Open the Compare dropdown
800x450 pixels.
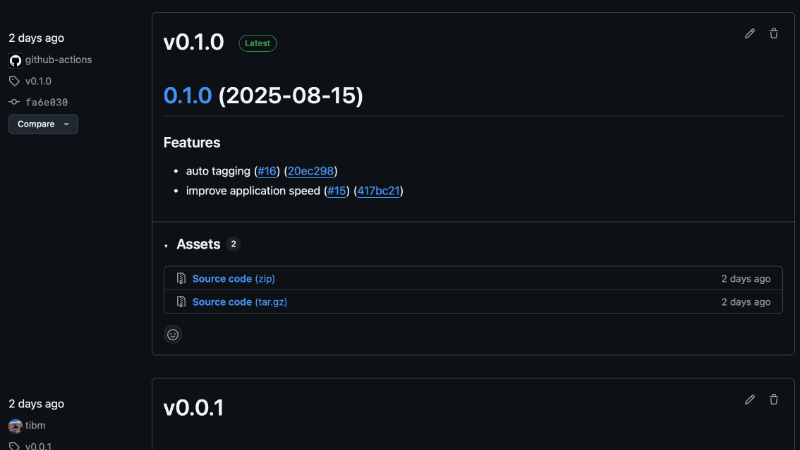(x=43, y=124)
